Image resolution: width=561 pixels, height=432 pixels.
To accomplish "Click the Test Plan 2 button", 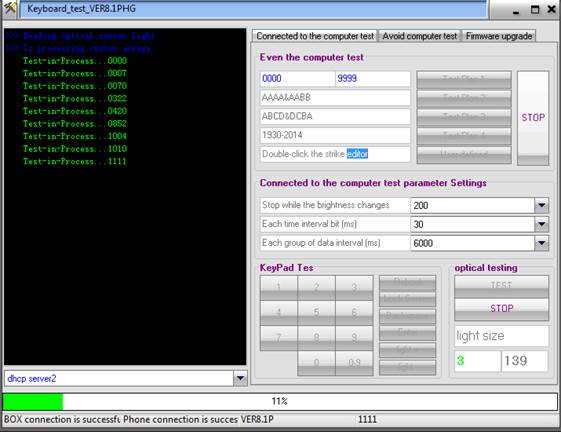I will 464,98.
